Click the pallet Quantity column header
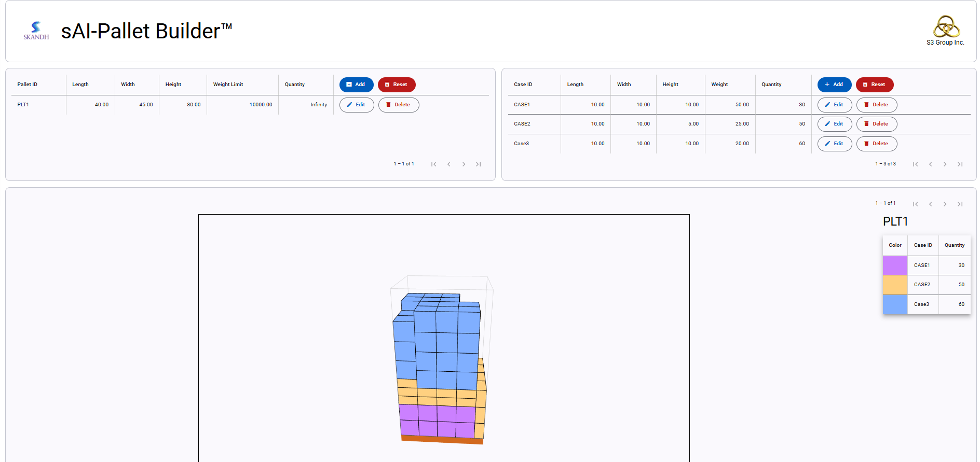This screenshot has height=462, width=980. click(295, 85)
